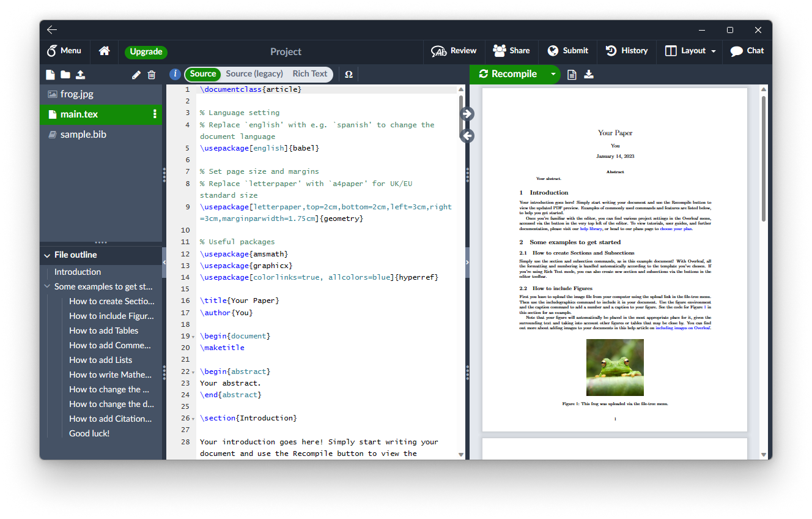
Task: Switch to Source (legacy) editor
Action: (254, 73)
